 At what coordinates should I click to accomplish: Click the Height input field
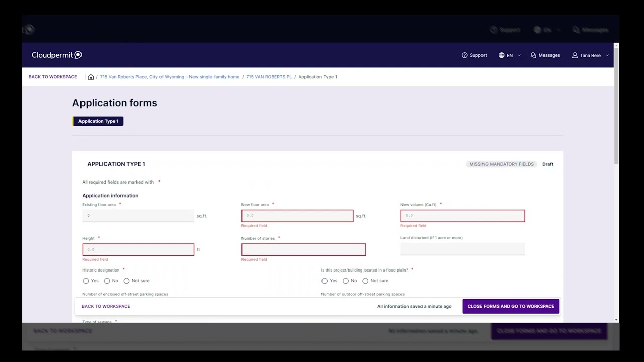pyautogui.click(x=138, y=249)
